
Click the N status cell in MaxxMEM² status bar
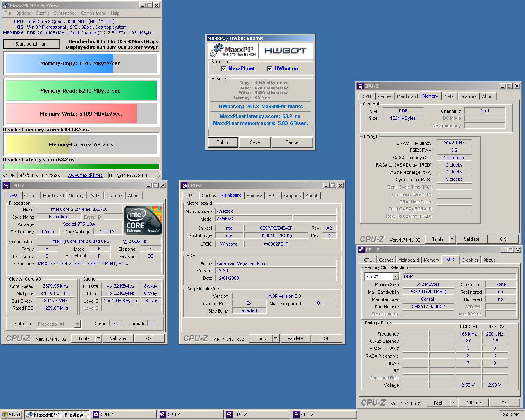[110, 175]
